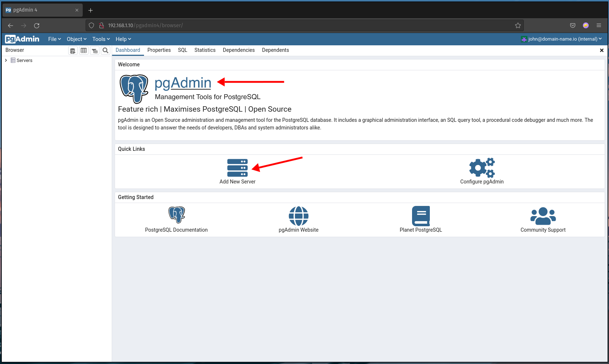Click the Firefox account avatar icon
Screen dimensions: 609x364
(x=586, y=25)
